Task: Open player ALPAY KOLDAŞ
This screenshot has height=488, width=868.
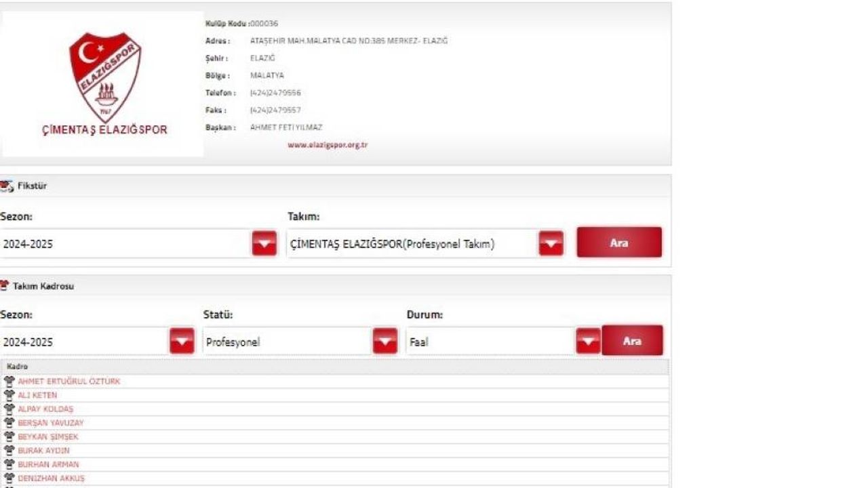Action: [x=45, y=409]
